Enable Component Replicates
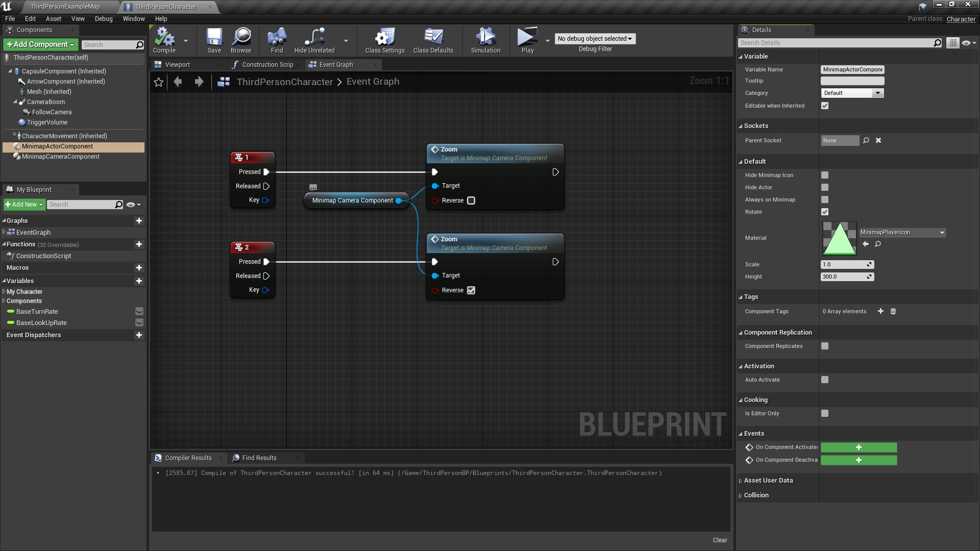 [x=825, y=346]
